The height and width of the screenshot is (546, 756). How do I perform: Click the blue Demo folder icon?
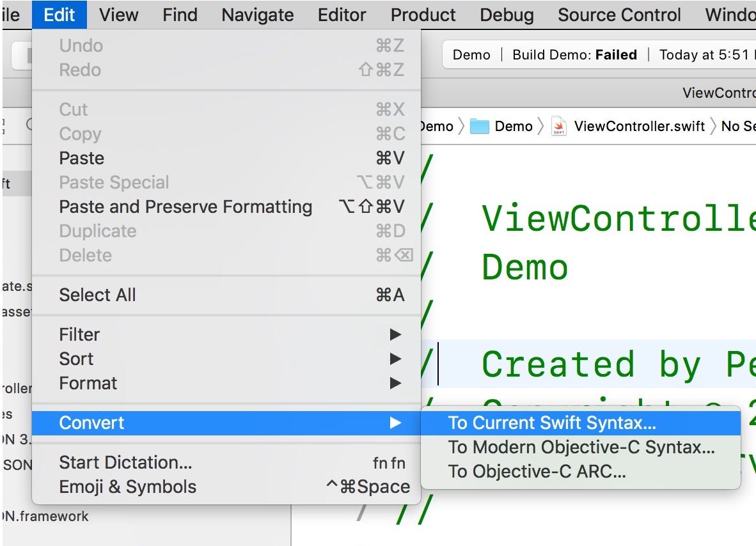tap(479, 126)
